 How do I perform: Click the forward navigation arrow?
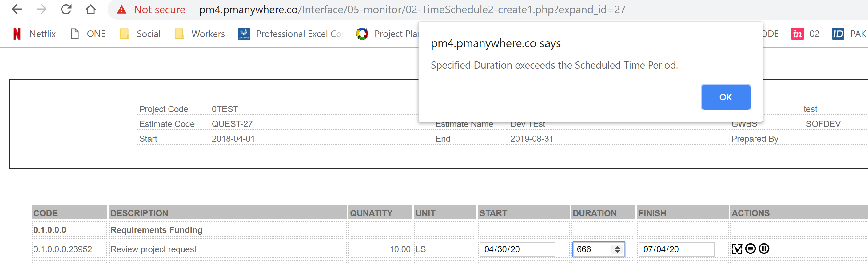(x=42, y=10)
